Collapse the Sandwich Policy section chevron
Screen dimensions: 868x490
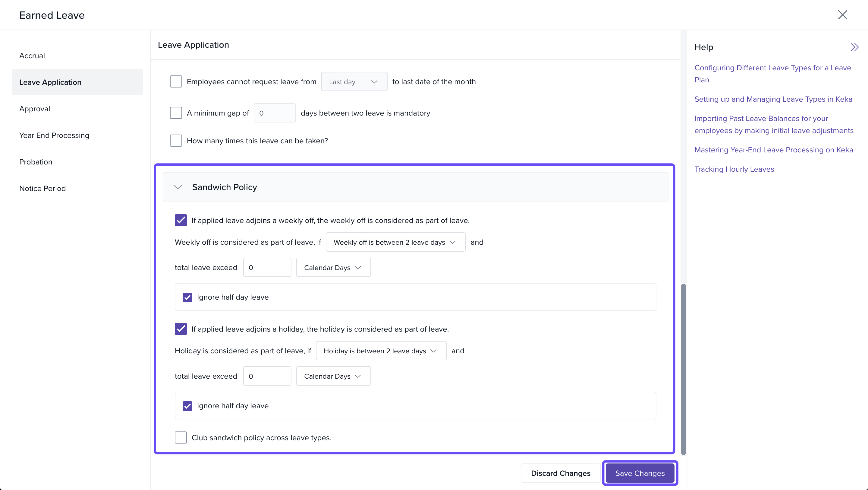tap(178, 187)
